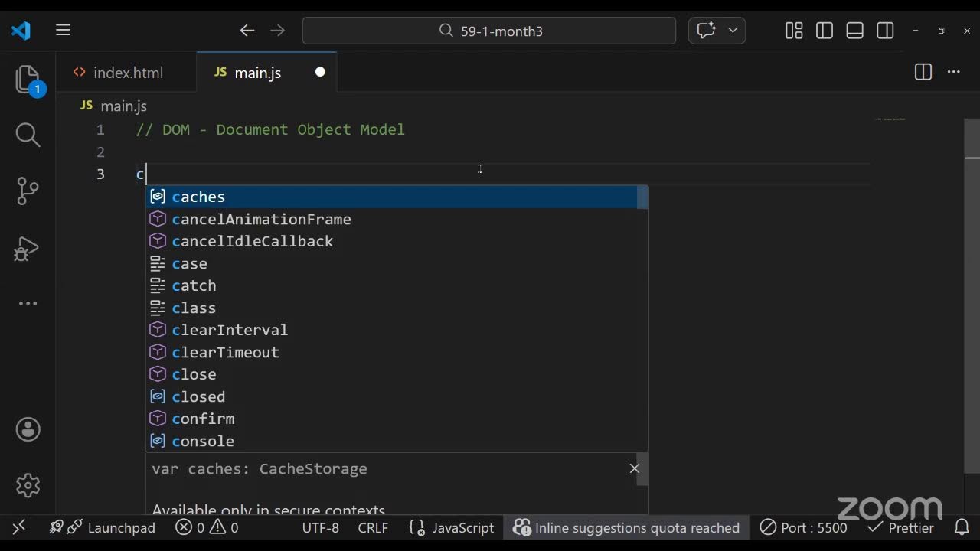Toggle the secondary side bar
Viewport: 980px width, 551px height.
pos(886,31)
